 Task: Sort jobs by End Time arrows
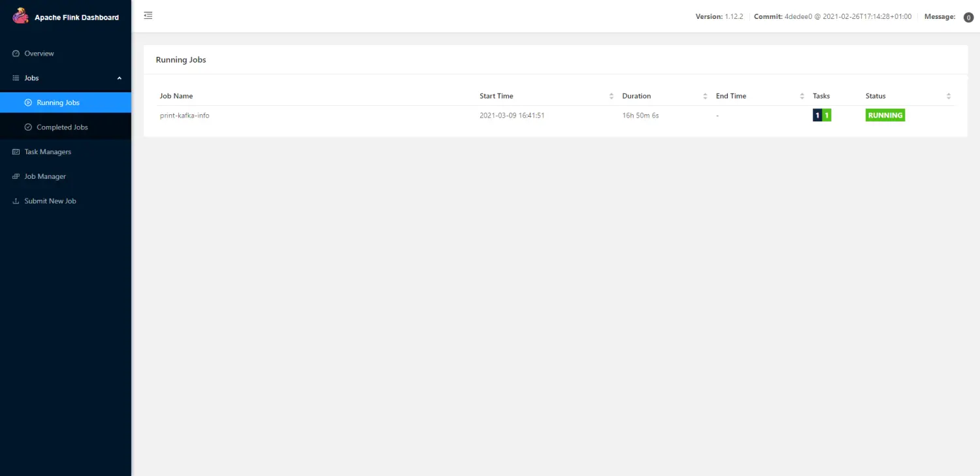click(802, 96)
